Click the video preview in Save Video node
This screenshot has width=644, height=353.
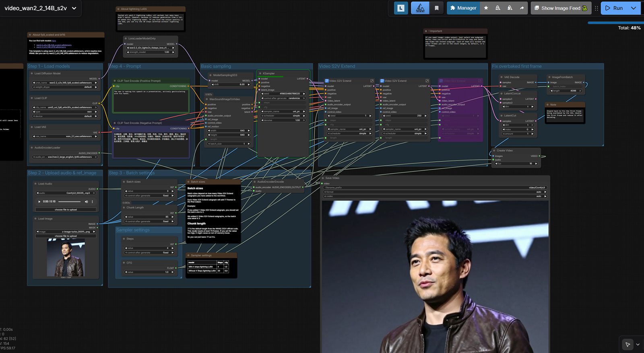pos(435,277)
